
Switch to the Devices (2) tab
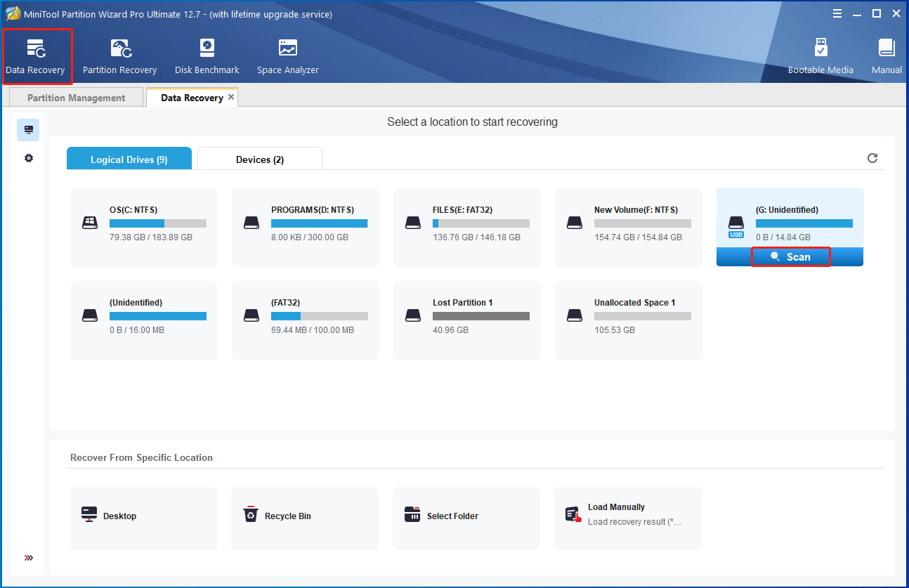(260, 159)
